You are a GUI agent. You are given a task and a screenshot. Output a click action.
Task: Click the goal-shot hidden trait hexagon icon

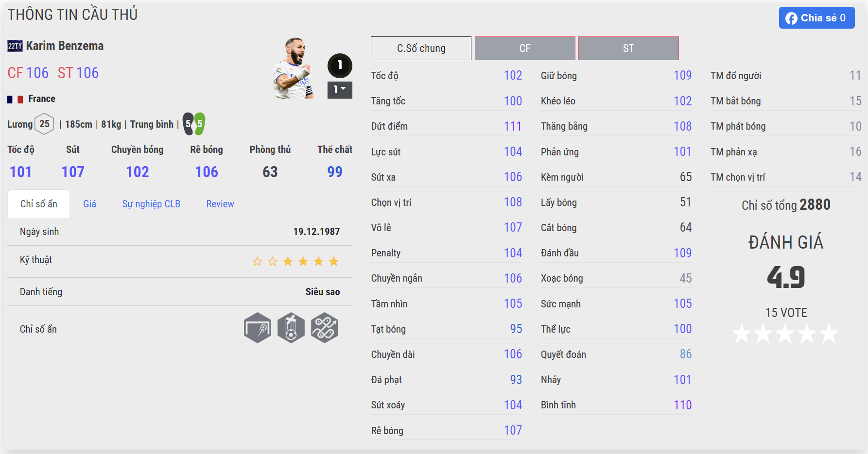258,328
